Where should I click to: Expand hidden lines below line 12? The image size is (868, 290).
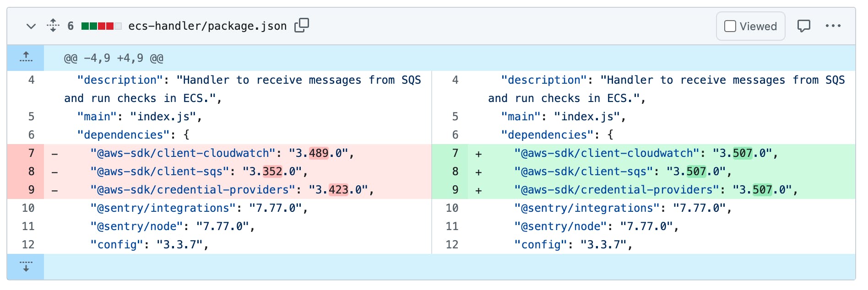point(26,267)
